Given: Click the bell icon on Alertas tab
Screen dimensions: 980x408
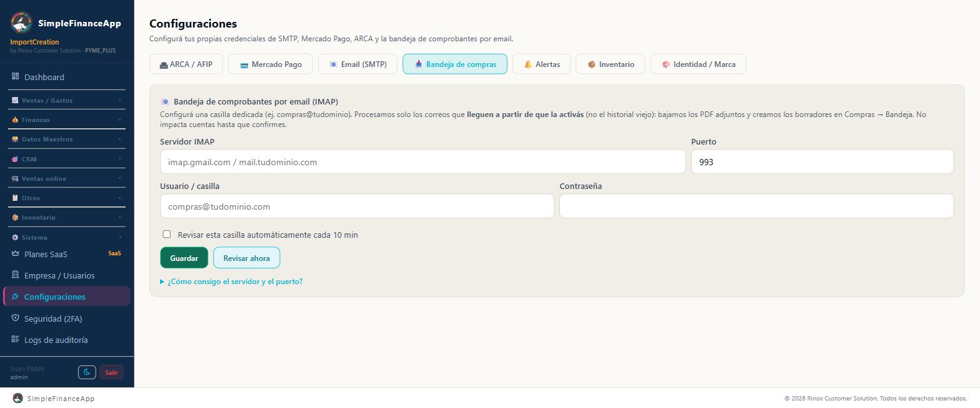Looking at the screenshot, I should [x=528, y=64].
